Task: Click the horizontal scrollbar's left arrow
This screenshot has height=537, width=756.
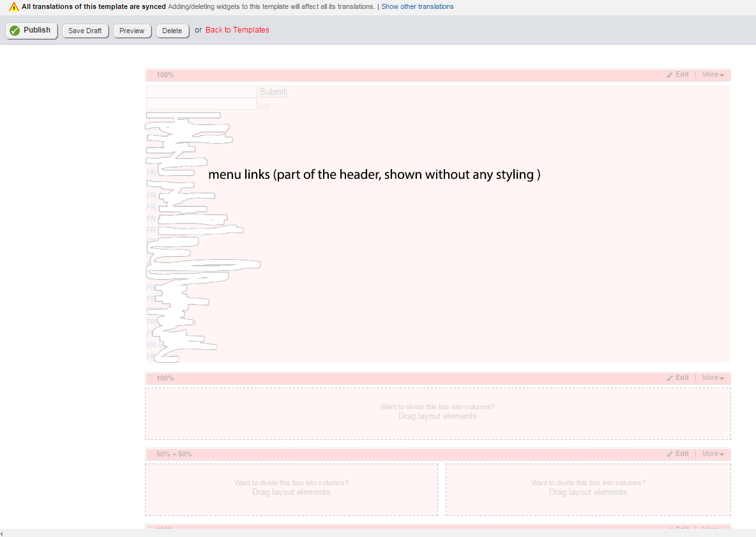Action: (x=2, y=533)
